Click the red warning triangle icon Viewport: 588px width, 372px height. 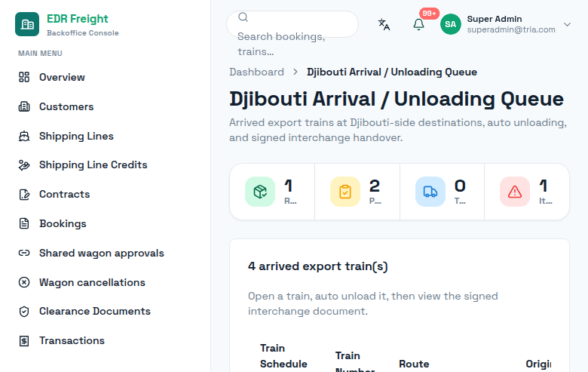[515, 192]
